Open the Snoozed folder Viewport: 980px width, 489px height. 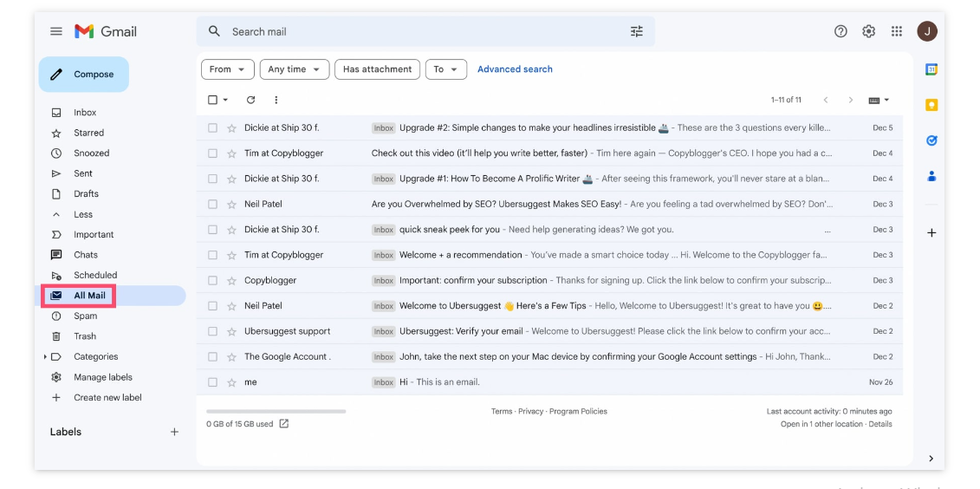pyautogui.click(x=91, y=153)
